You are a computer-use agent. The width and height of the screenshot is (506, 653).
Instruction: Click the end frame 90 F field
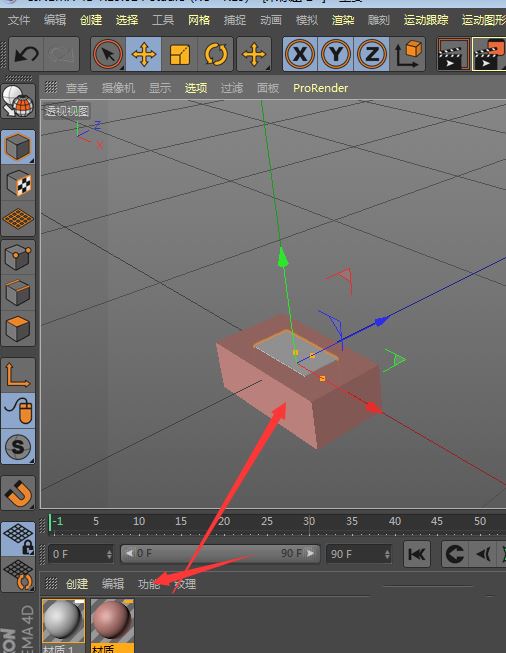358,554
